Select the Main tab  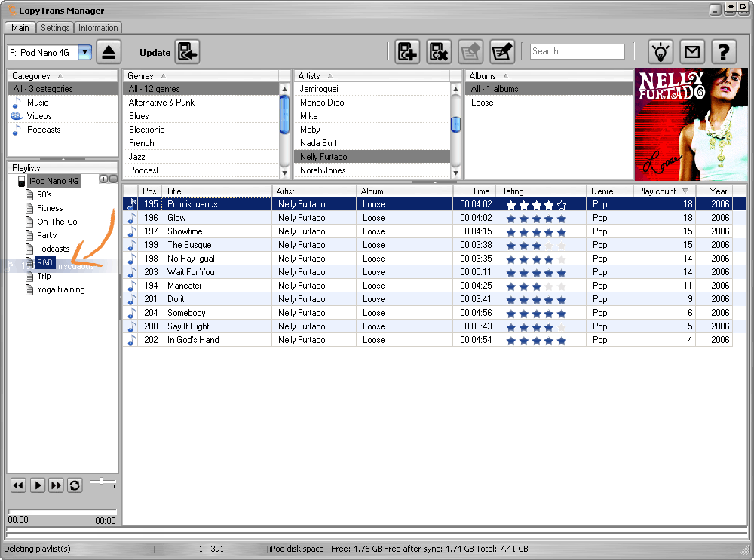[x=20, y=28]
